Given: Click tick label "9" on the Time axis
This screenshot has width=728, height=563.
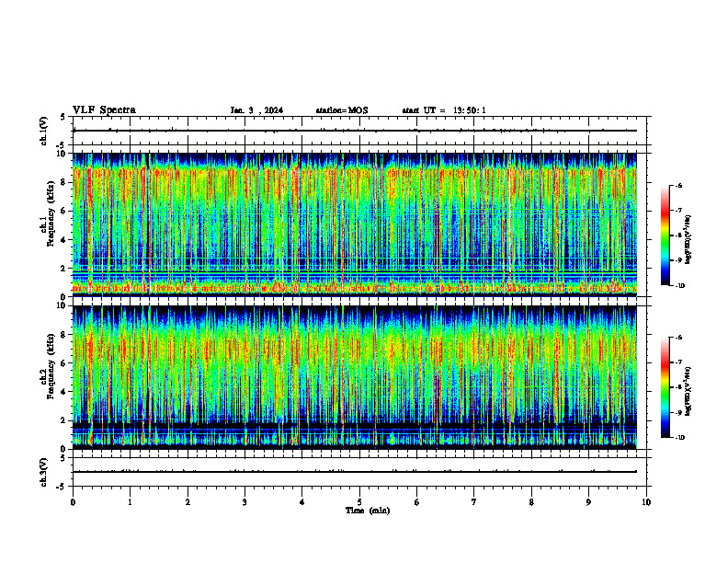Looking at the screenshot, I should tap(588, 502).
